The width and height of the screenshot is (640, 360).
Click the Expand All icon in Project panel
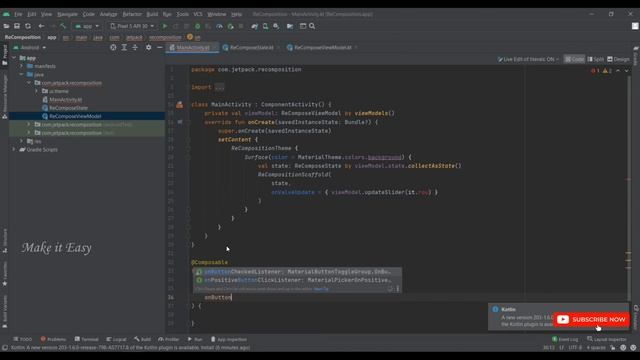tap(124, 47)
